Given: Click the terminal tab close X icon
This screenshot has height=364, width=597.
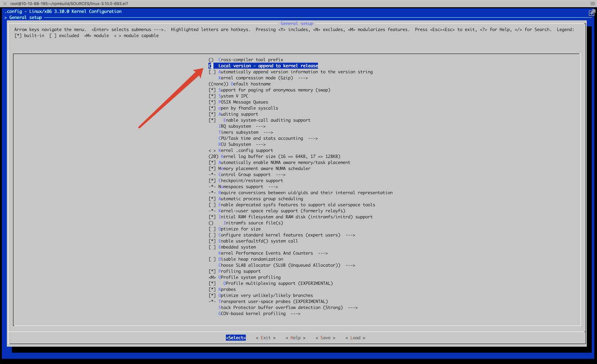Looking at the screenshot, I should (x=5, y=4).
